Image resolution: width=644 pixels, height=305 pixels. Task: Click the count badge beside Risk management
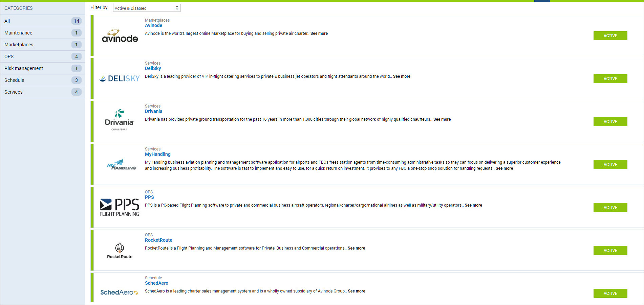click(77, 68)
